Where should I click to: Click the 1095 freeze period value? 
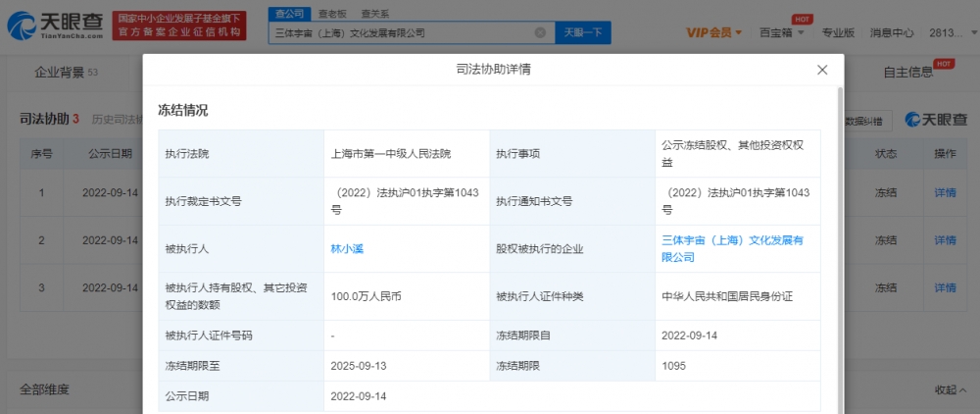tap(673, 366)
